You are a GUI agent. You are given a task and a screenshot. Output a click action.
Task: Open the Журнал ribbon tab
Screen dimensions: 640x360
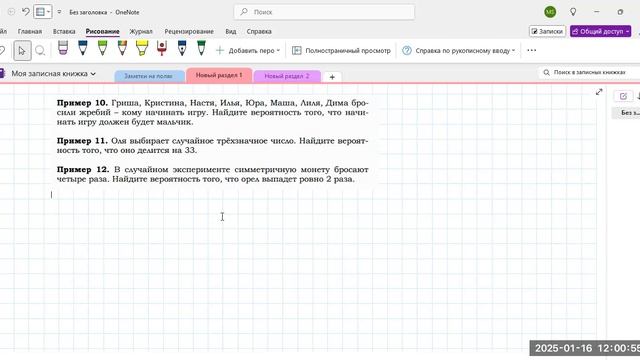(x=141, y=31)
